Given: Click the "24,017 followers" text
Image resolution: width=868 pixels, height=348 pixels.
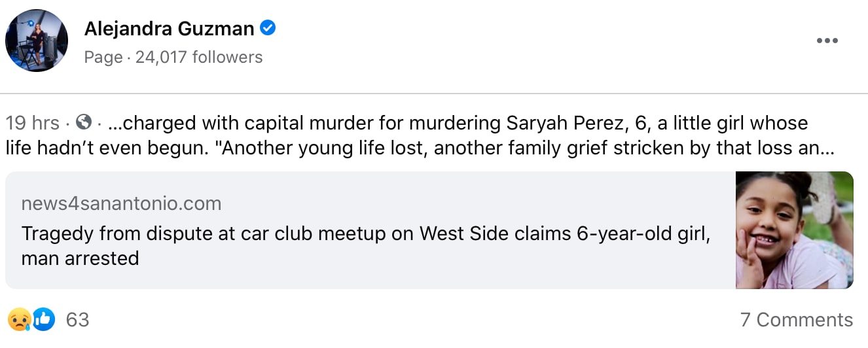Looking at the screenshot, I should (199, 58).
